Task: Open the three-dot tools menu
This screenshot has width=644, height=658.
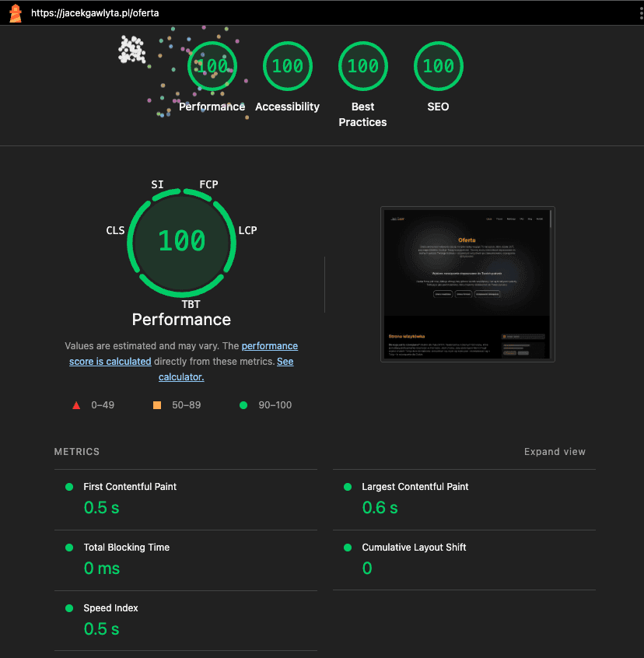Action: 641,13
